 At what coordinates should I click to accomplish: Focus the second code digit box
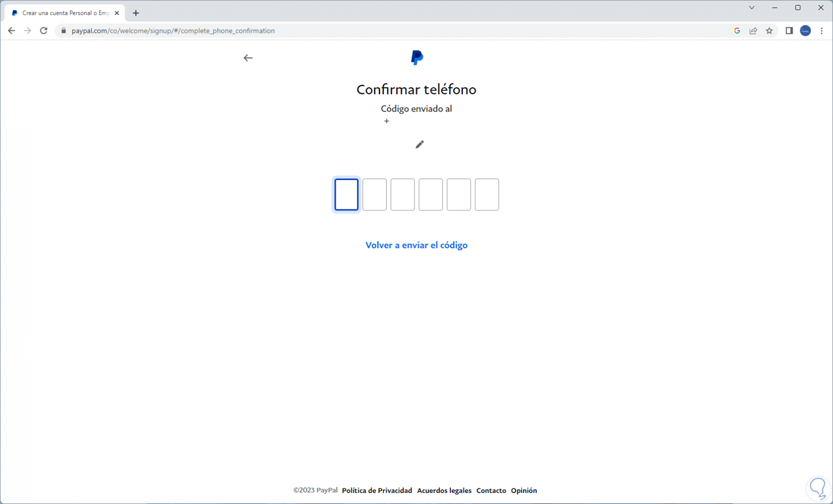(x=375, y=195)
